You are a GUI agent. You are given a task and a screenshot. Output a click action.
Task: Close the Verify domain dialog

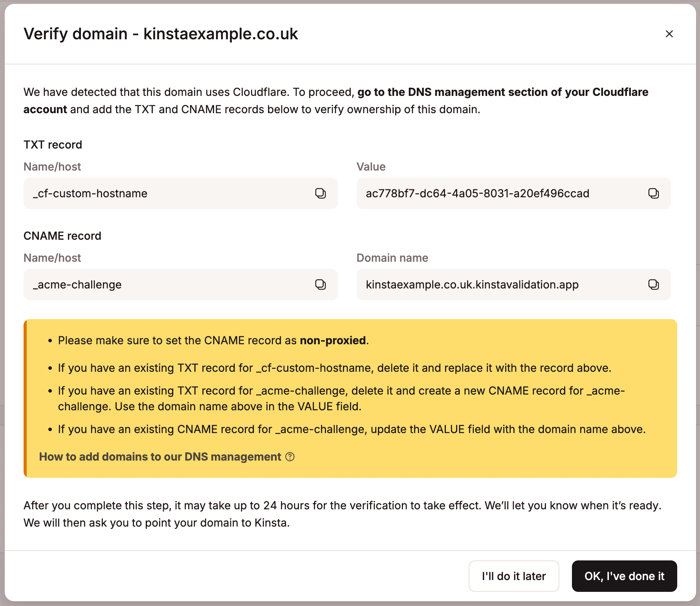point(669,34)
